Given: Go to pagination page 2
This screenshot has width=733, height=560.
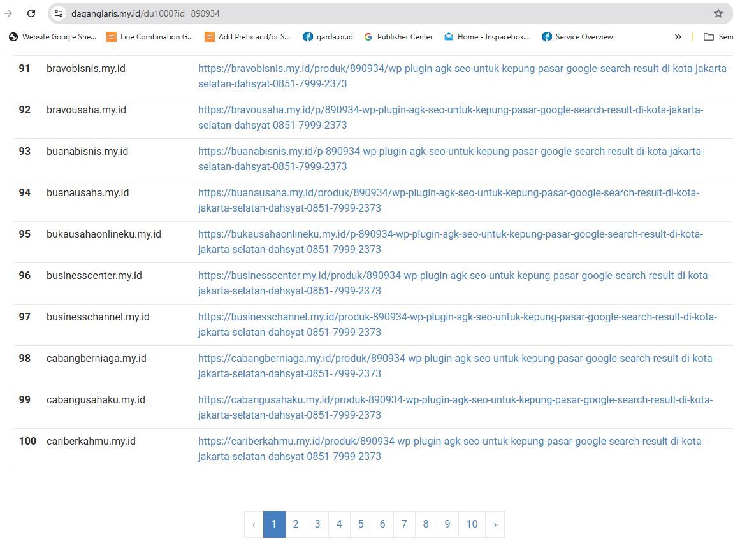Looking at the screenshot, I should [296, 524].
